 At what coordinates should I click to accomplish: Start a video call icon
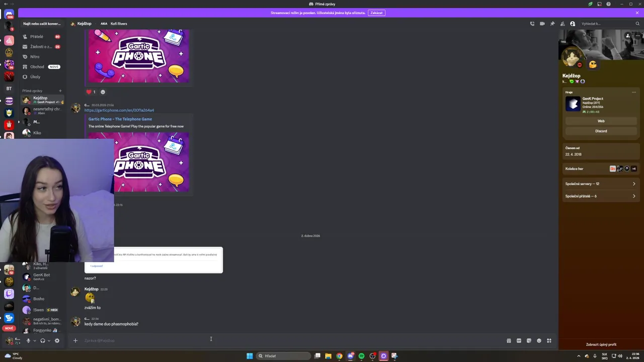coord(542,24)
